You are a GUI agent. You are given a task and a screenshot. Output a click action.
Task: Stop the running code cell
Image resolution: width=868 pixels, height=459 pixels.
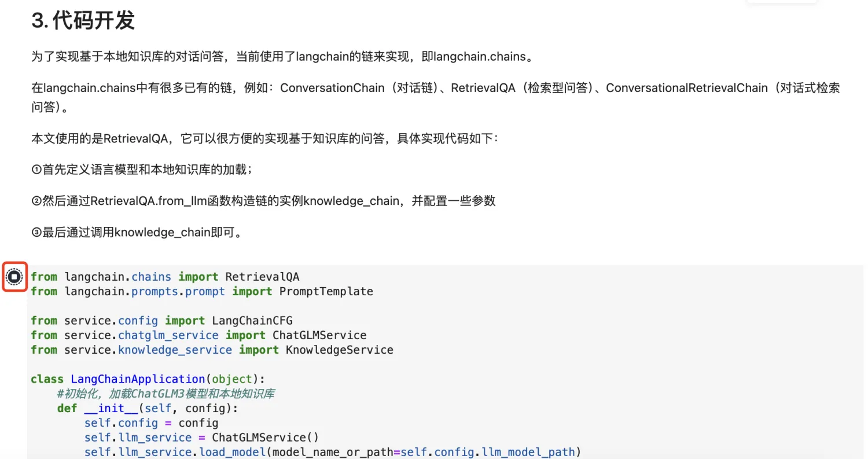(x=15, y=277)
